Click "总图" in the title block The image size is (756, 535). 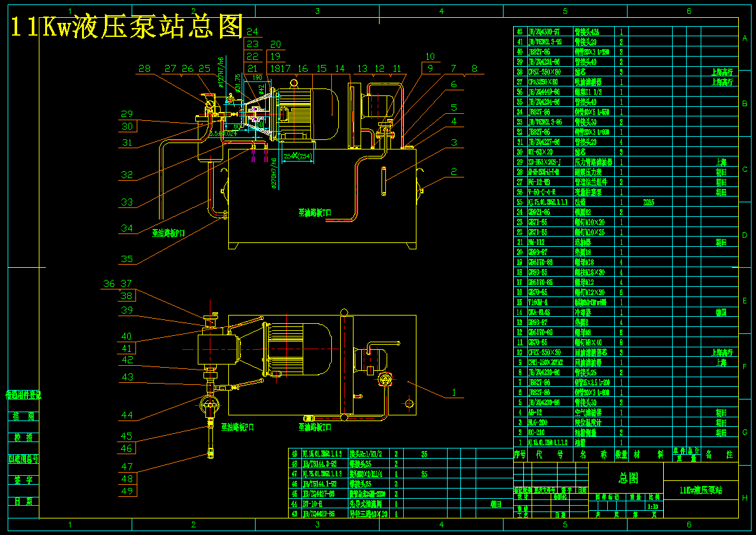point(628,478)
